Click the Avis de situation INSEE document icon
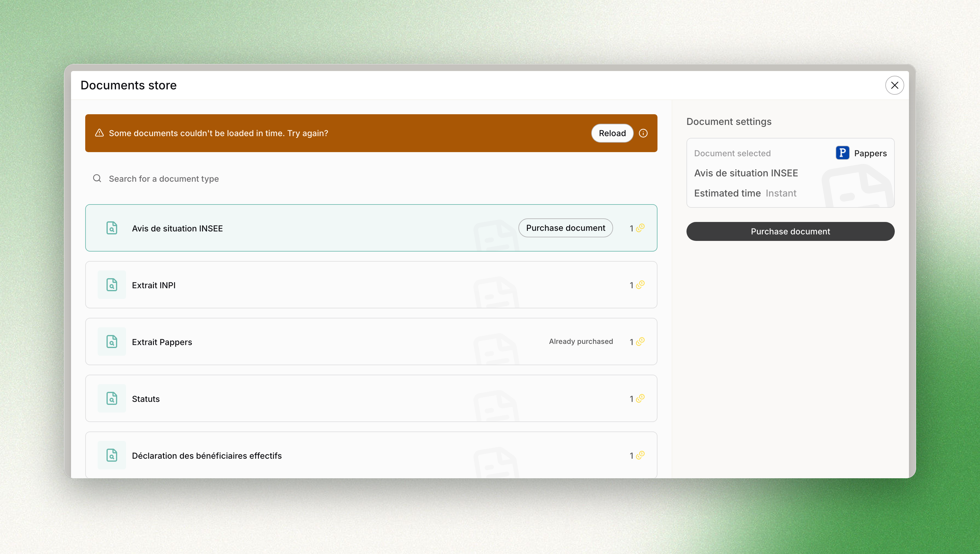Image resolution: width=980 pixels, height=554 pixels. 112,228
